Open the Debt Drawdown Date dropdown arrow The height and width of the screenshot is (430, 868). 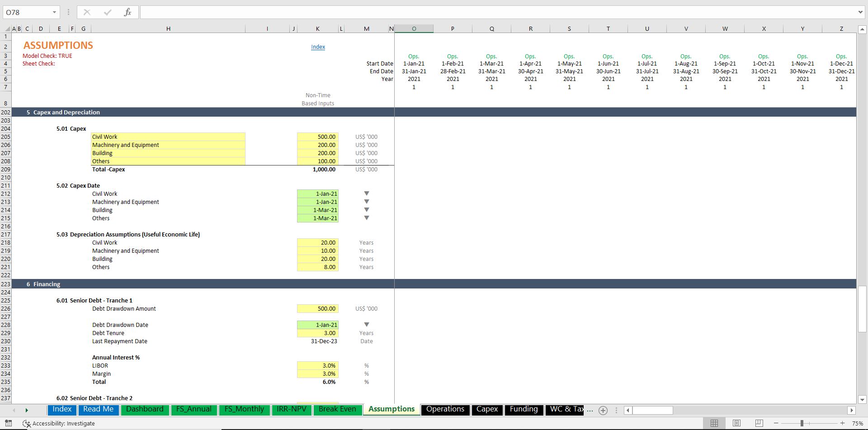tap(367, 325)
